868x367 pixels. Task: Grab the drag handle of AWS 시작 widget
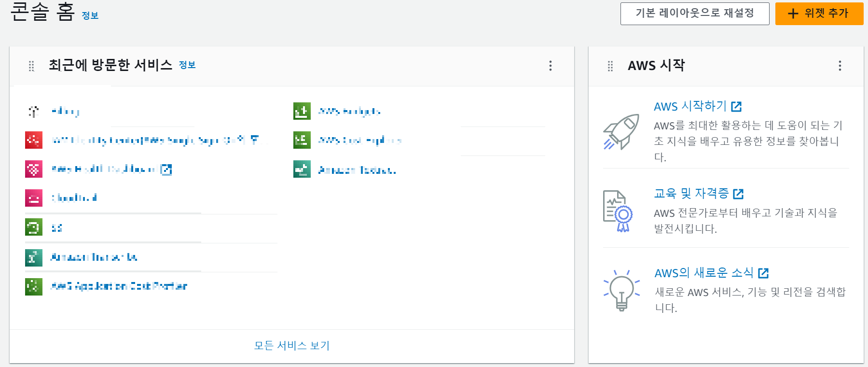point(610,66)
